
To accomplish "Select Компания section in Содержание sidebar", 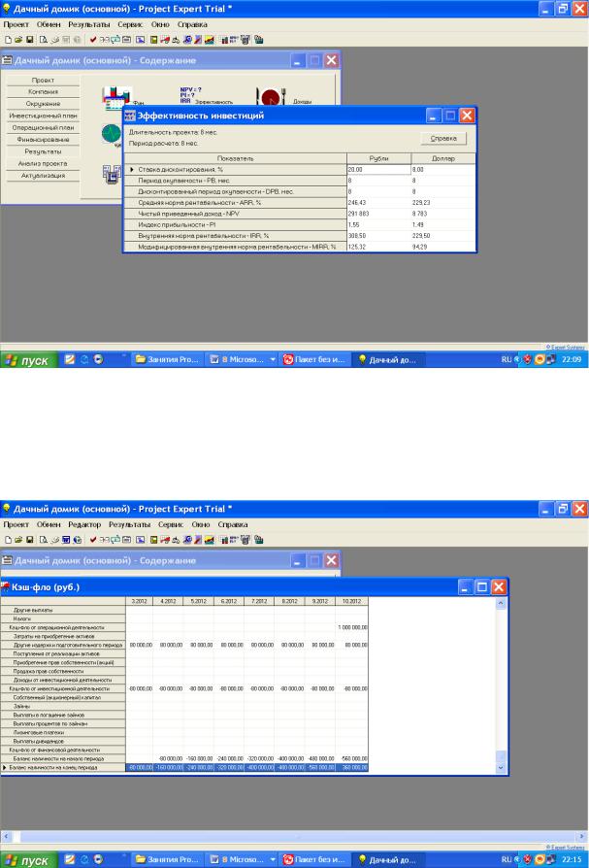I will pos(43,92).
